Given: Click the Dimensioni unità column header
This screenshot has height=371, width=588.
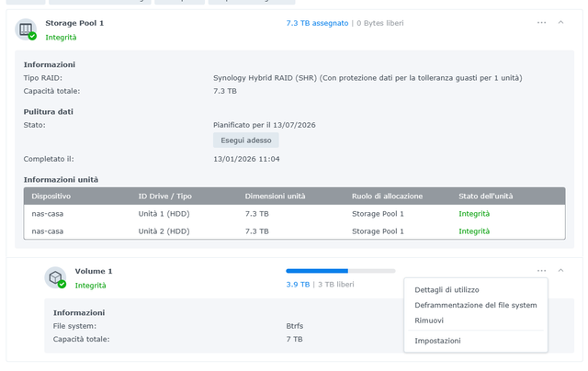Looking at the screenshot, I should click(x=276, y=196).
